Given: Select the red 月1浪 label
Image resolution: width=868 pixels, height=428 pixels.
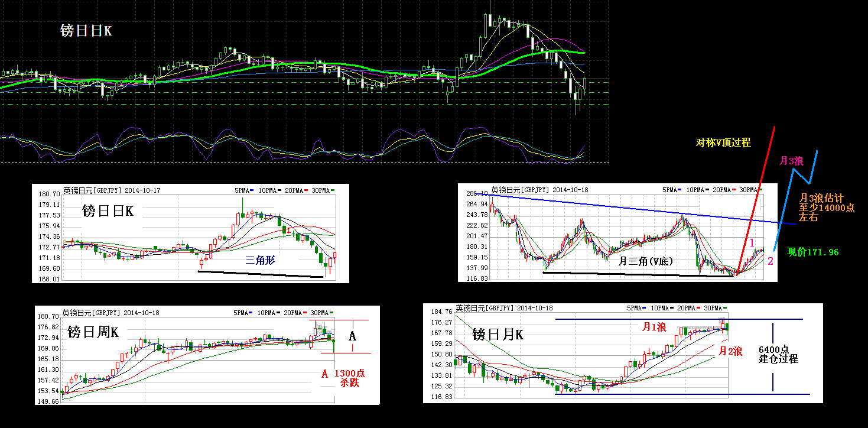Looking at the screenshot, I should pyautogui.click(x=654, y=326).
